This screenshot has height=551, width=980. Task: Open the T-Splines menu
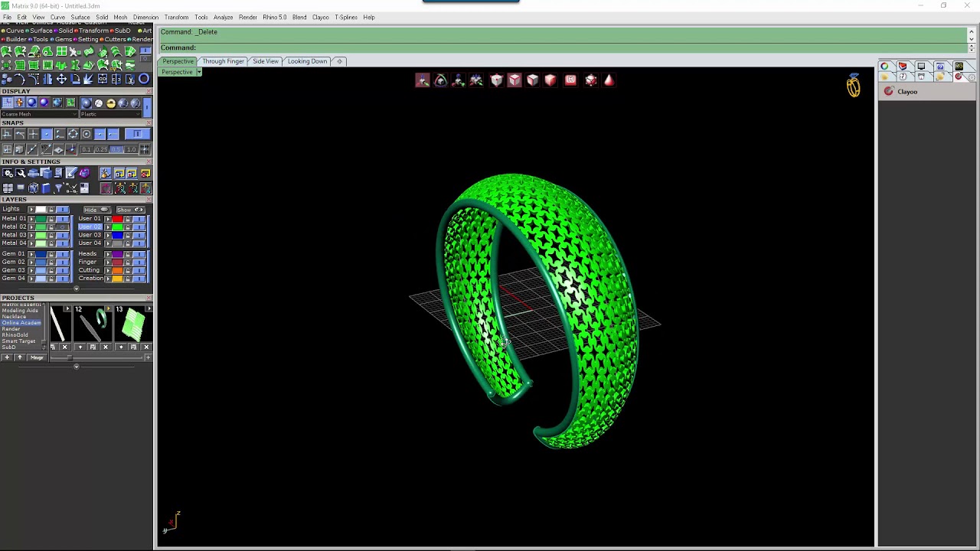click(x=345, y=17)
